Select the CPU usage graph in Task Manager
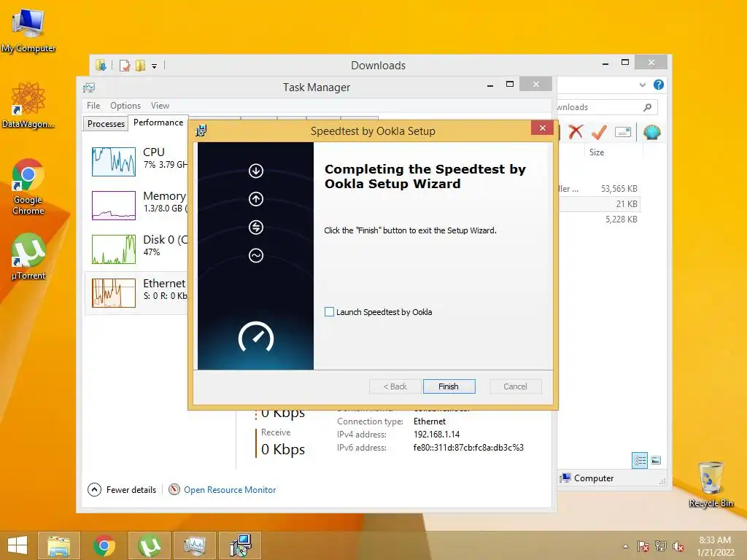The width and height of the screenshot is (747, 560). click(114, 161)
